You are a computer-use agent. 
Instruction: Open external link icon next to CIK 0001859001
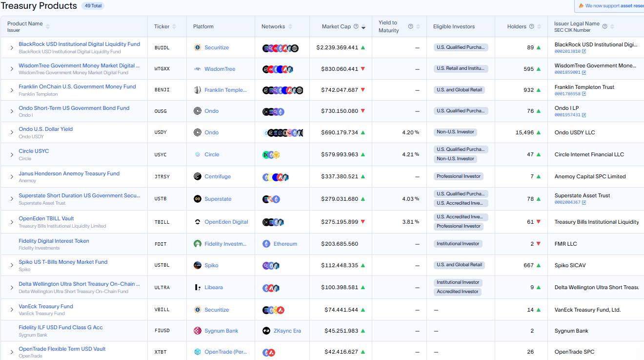point(584,72)
